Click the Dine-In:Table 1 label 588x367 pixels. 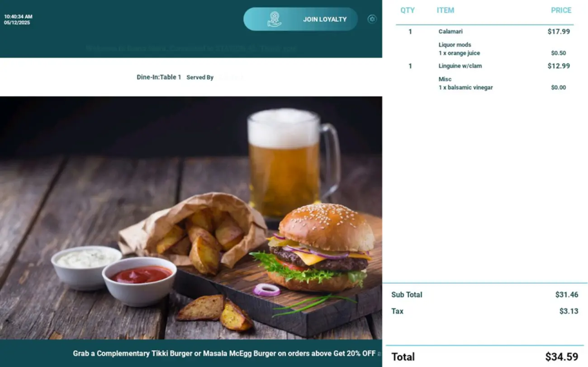click(x=159, y=77)
